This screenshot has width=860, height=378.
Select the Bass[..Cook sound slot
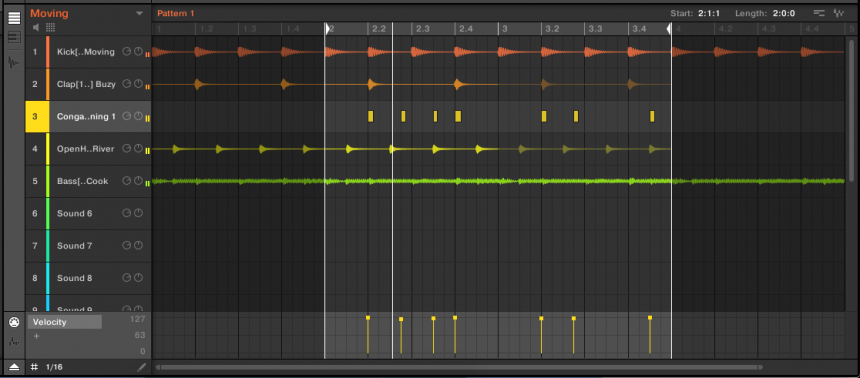(82, 181)
